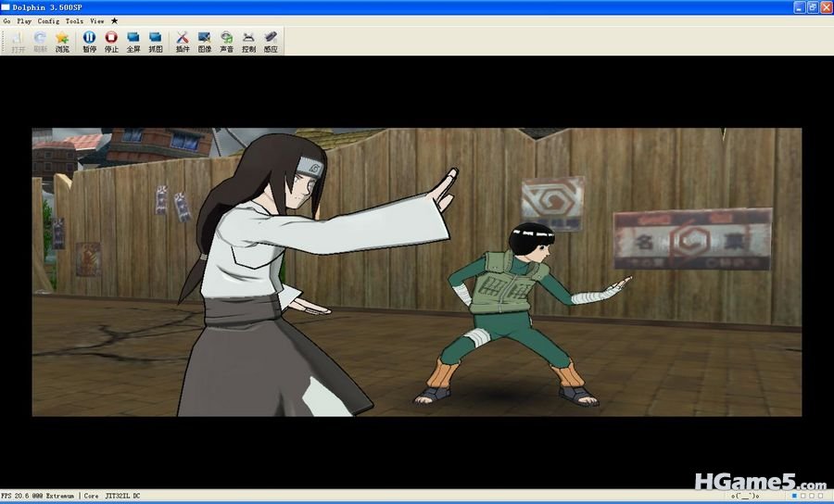Click the Dolphin window icon in title bar
834x504 pixels.
coord(6,7)
